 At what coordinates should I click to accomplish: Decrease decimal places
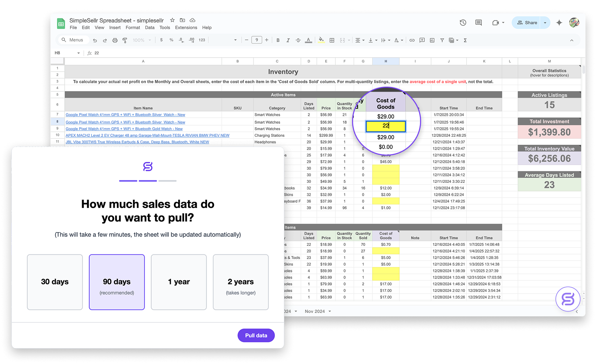(181, 40)
